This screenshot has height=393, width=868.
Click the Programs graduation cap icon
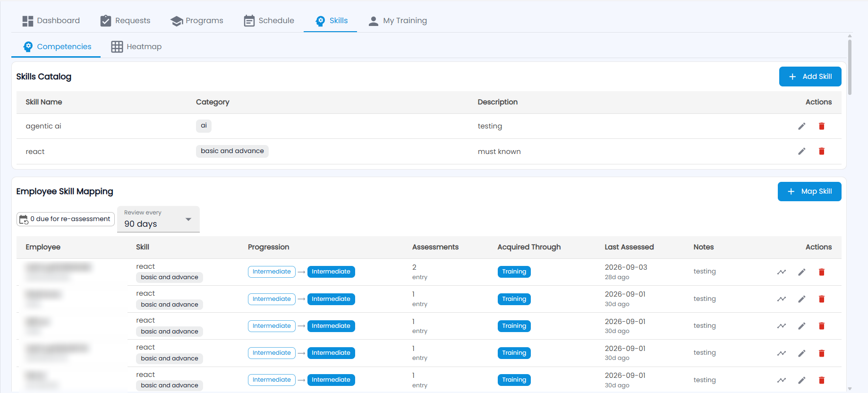point(177,21)
